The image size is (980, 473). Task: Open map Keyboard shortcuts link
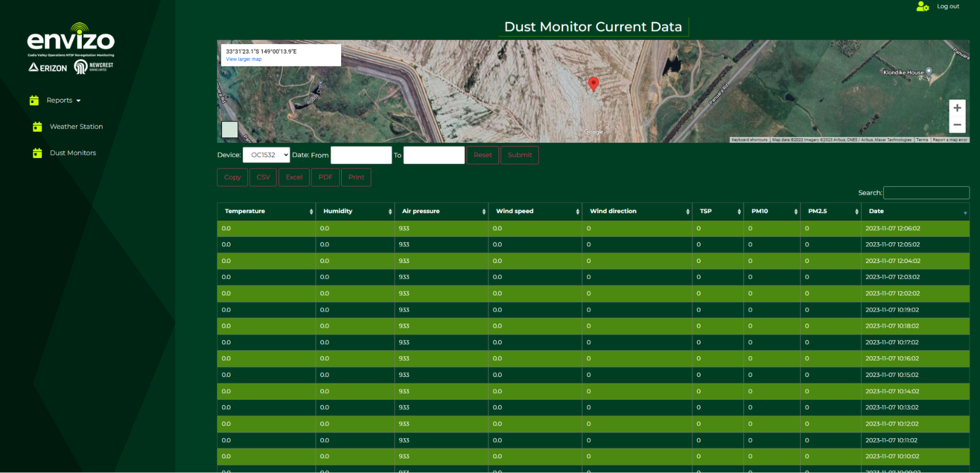pyautogui.click(x=750, y=140)
